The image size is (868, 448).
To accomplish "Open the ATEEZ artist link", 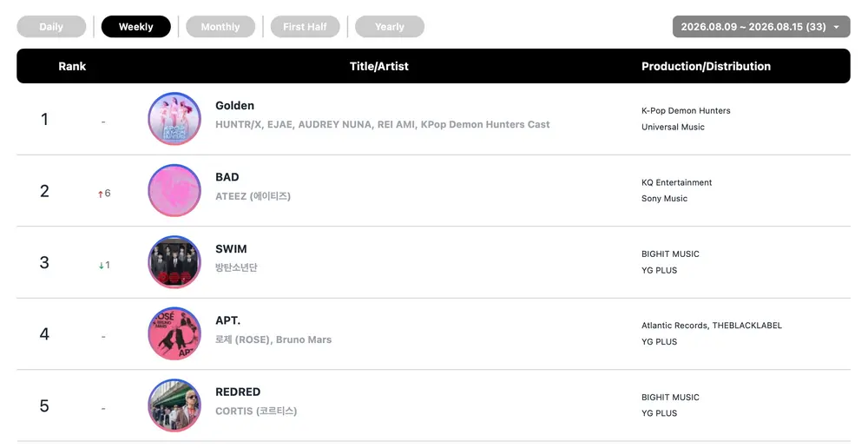I will click(253, 196).
